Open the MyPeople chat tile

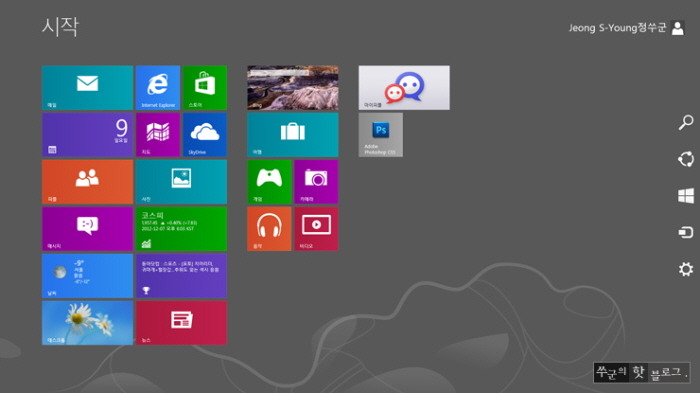coord(404,88)
